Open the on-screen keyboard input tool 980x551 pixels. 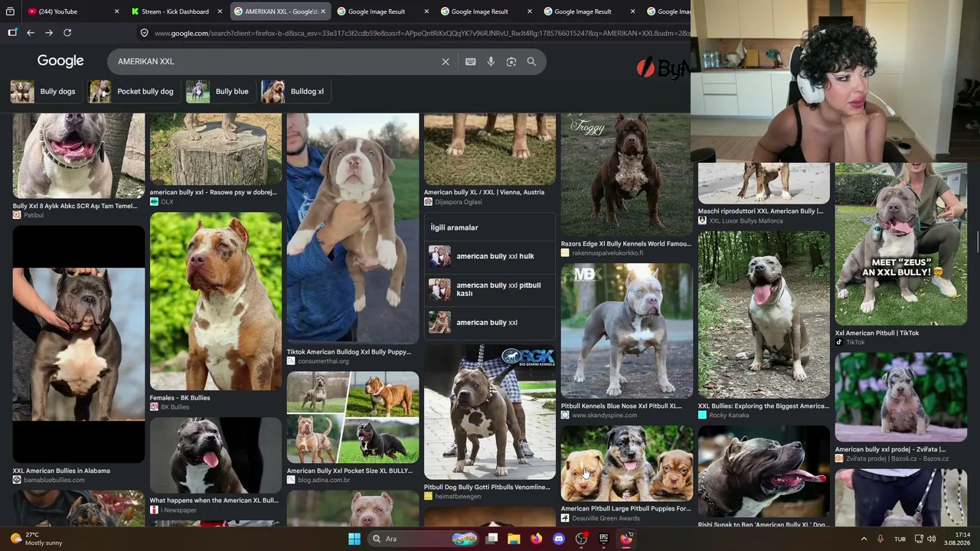(471, 62)
